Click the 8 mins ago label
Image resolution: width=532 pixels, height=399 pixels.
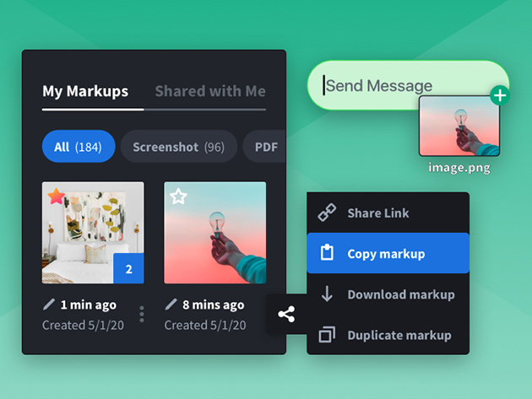click(214, 305)
